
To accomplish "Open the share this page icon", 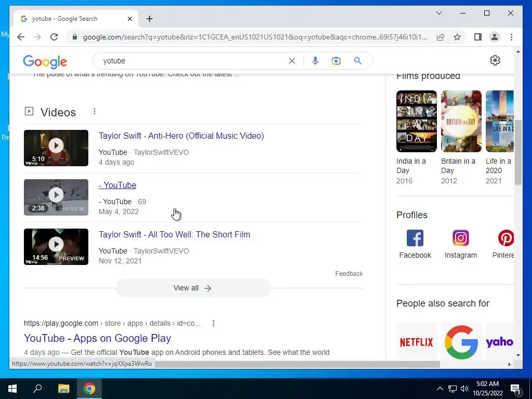I will 441,37.
